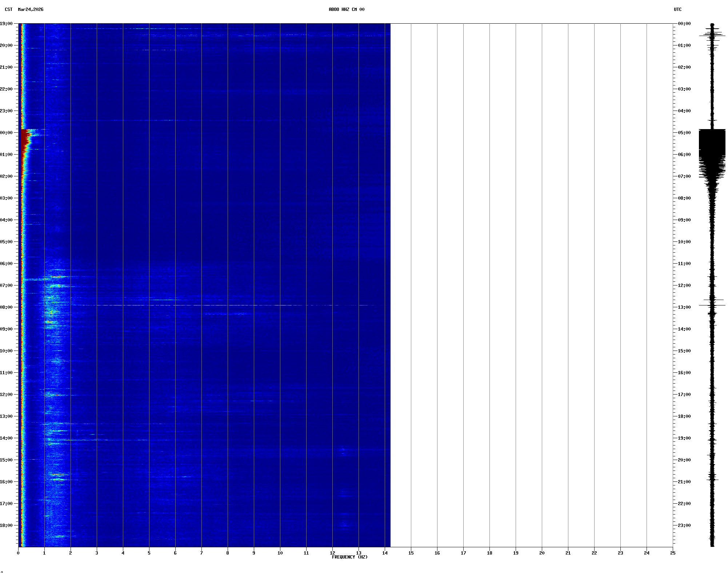Screen dimensions: 728x576
Task: Click the 13:00 UTC time marker on right axis
Action: tap(684, 307)
